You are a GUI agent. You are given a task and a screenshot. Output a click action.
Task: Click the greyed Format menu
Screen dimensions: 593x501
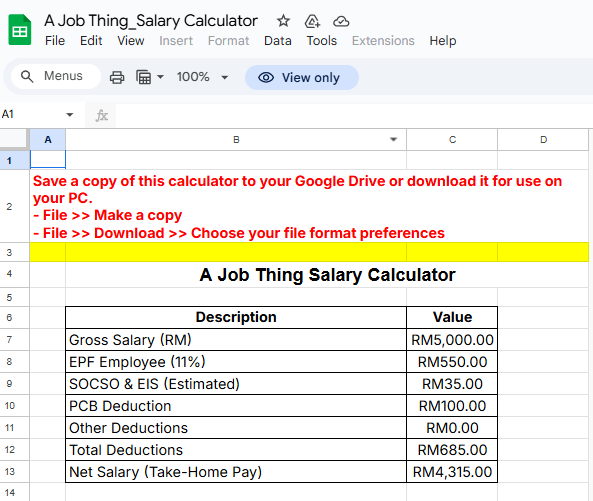click(228, 41)
